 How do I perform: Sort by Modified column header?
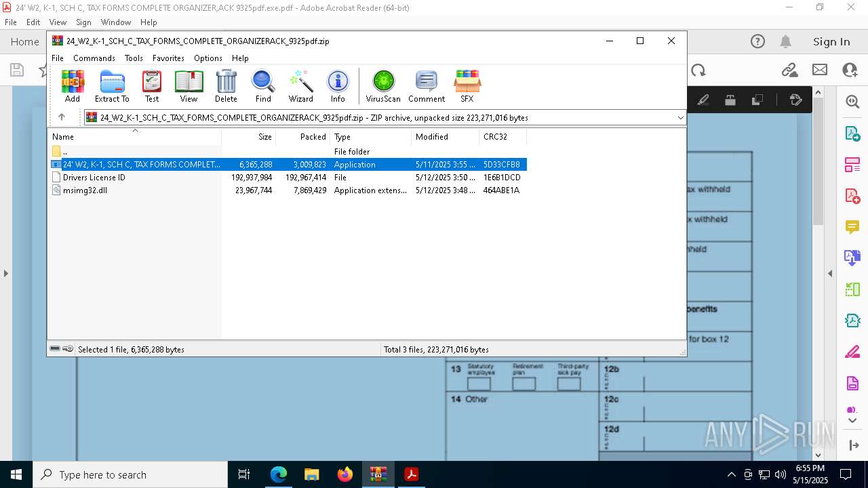point(446,136)
